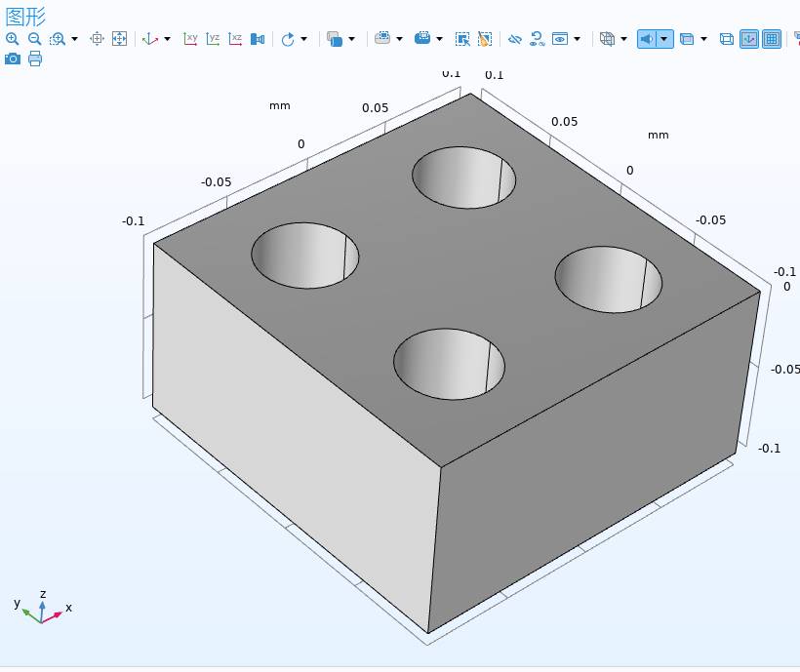This screenshot has height=672, width=800.
Task: Click the Zoom Out magnifier icon
Action: pos(34,39)
